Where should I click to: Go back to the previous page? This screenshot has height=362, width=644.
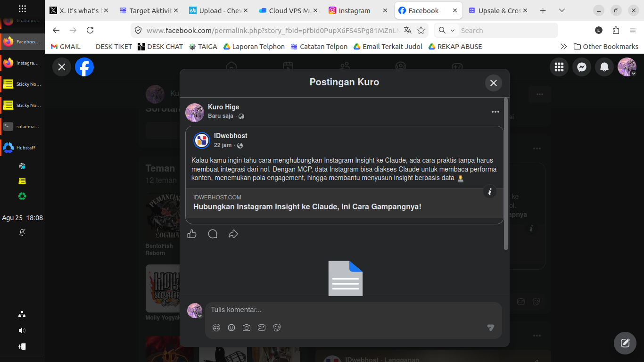tap(56, 30)
